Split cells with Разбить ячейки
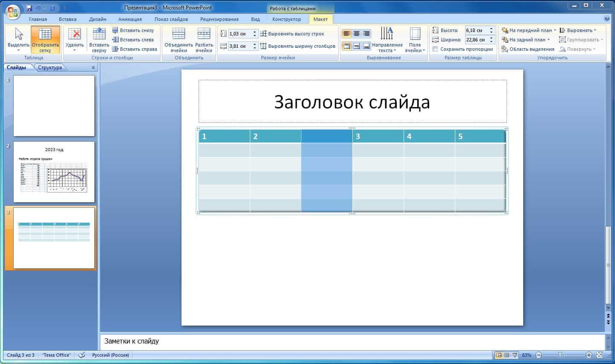615x364 pixels. [x=204, y=40]
